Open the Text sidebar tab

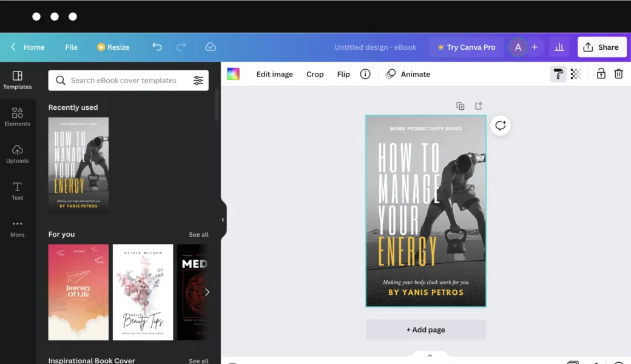pyautogui.click(x=18, y=191)
